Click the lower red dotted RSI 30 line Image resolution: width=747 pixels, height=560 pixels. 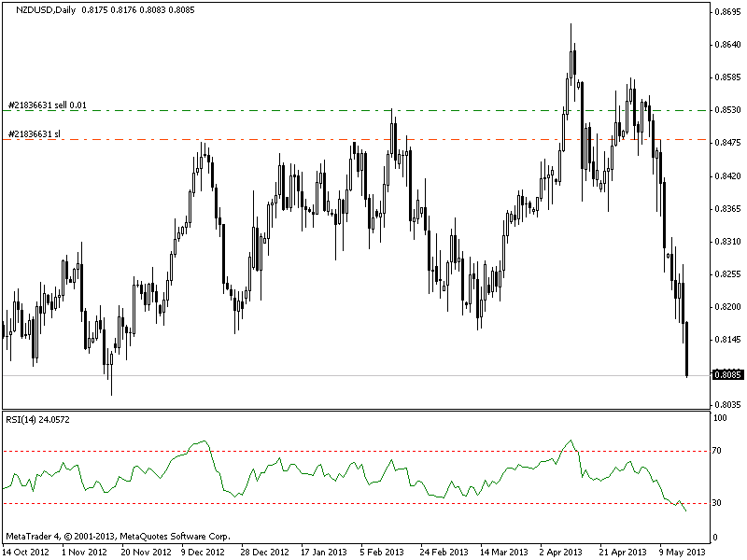tap(356, 503)
